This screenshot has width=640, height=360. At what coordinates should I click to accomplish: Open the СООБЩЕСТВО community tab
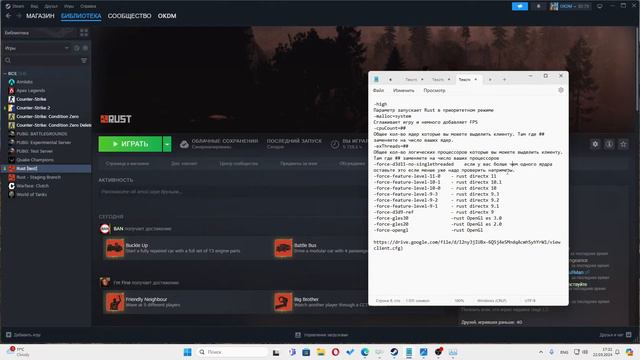coord(129,16)
